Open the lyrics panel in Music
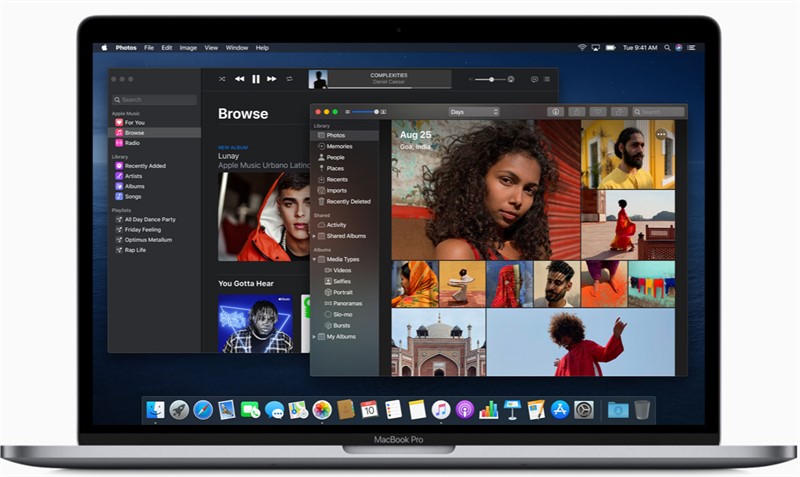Image resolution: width=800 pixels, height=477 pixels. pos(534,78)
